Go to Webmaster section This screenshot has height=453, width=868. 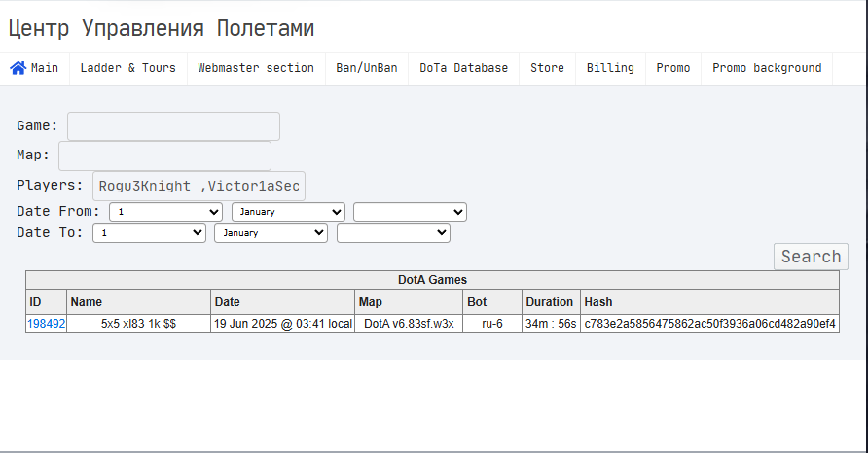(x=256, y=68)
